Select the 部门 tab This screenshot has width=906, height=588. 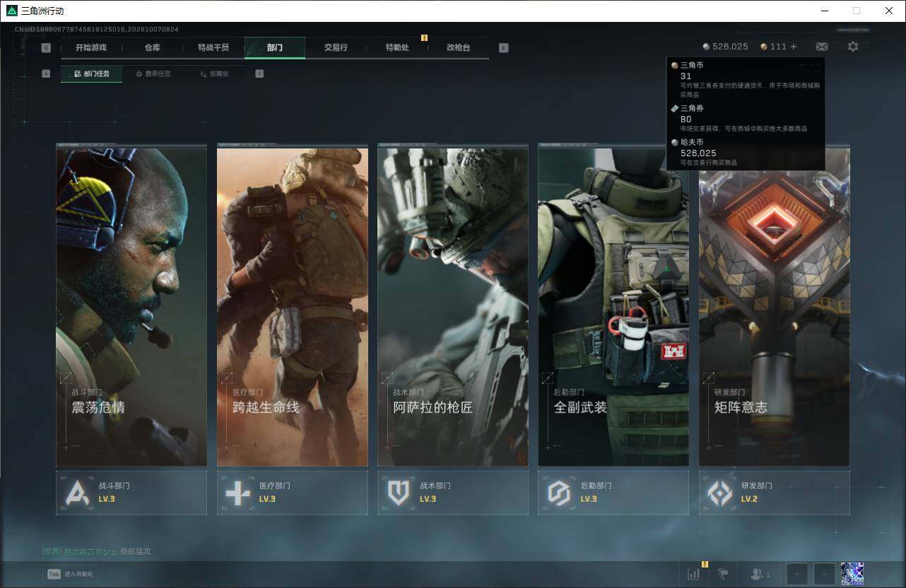coord(275,47)
